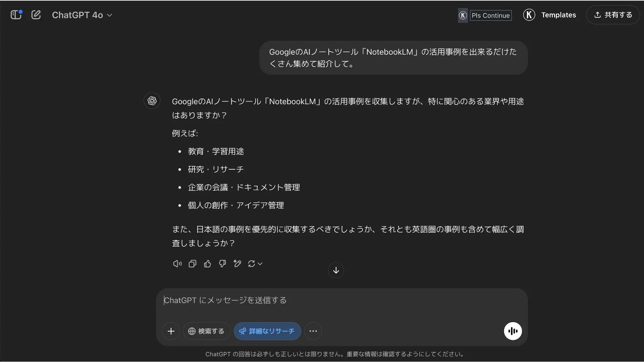Click the disclaimer text at the bottom

pos(335,354)
